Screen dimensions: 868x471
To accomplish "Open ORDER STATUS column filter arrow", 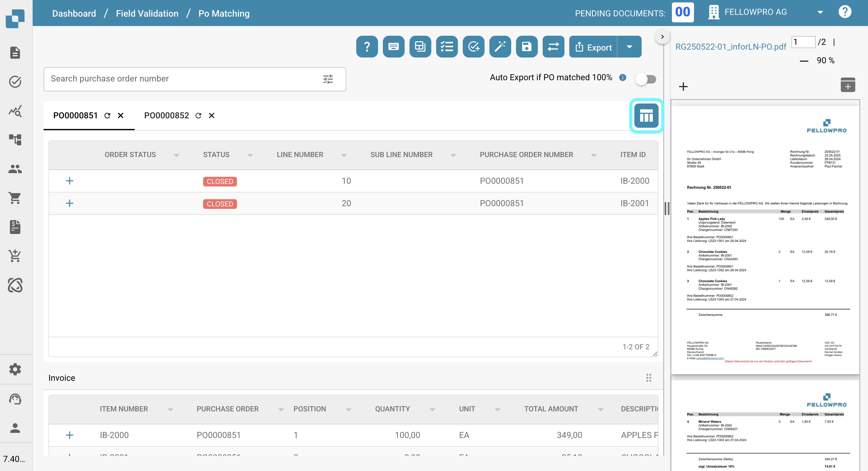I will pyautogui.click(x=176, y=155).
